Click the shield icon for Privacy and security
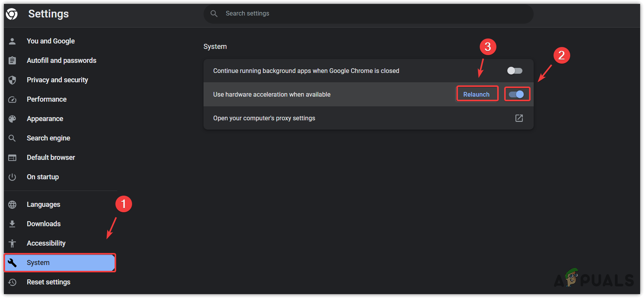Image resolution: width=644 pixels, height=298 pixels. [12, 80]
